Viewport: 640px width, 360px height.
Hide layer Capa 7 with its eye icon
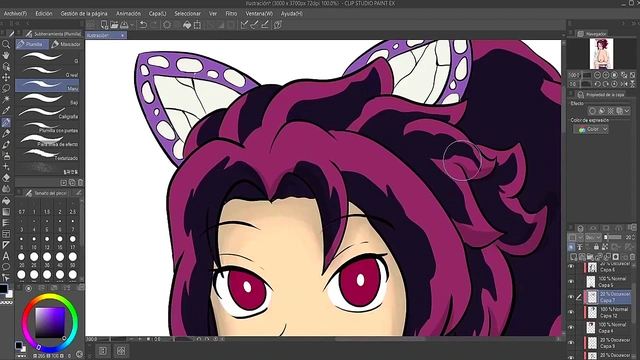click(x=571, y=297)
